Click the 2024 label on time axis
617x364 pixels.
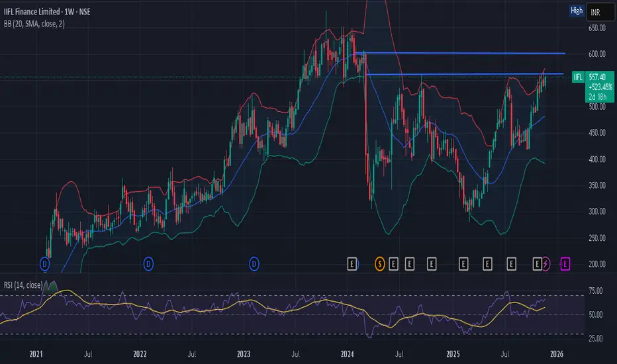click(x=347, y=354)
